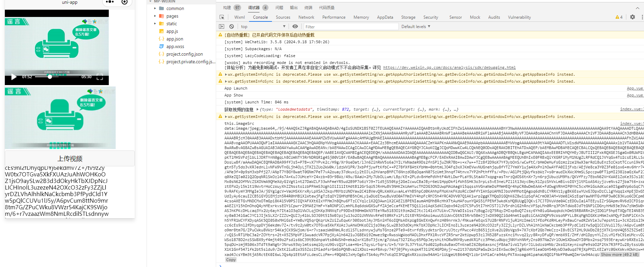The height and width of the screenshot is (267, 644).
Task: Open the Sensor tab
Action: pyautogui.click(x=456, y=17)
